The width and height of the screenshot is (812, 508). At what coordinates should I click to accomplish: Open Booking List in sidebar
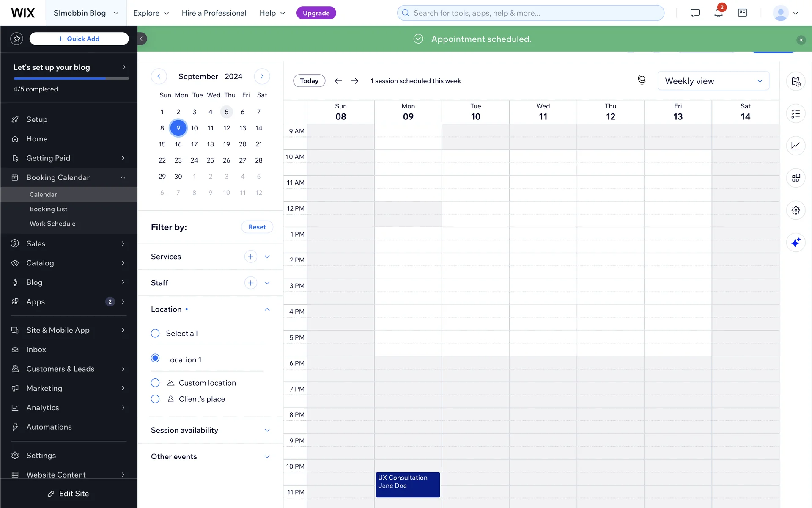click(x=49, y=209)
